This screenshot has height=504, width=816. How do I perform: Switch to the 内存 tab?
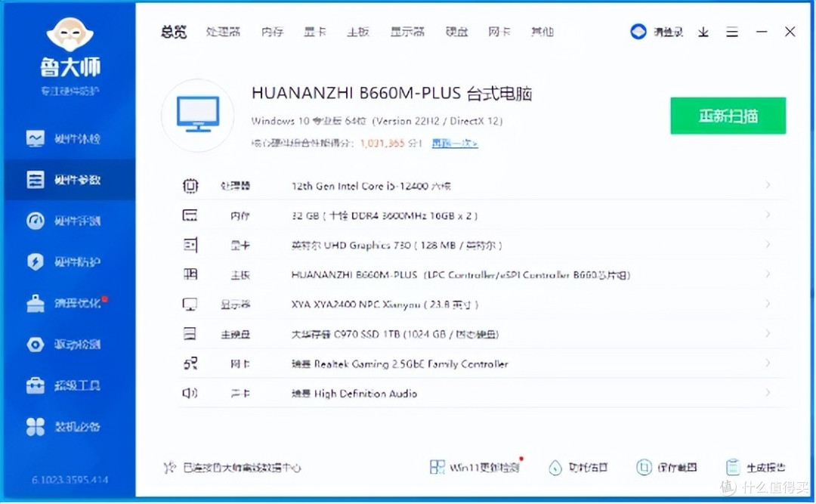pyautogui.click(x=272, y=32)
